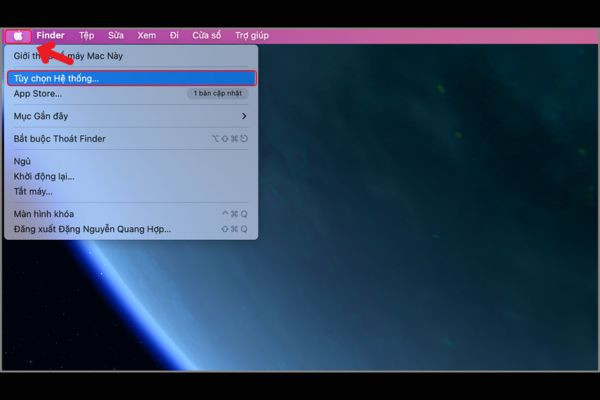Open the Tệp menu
600x400 pixels.
point(86,36)
